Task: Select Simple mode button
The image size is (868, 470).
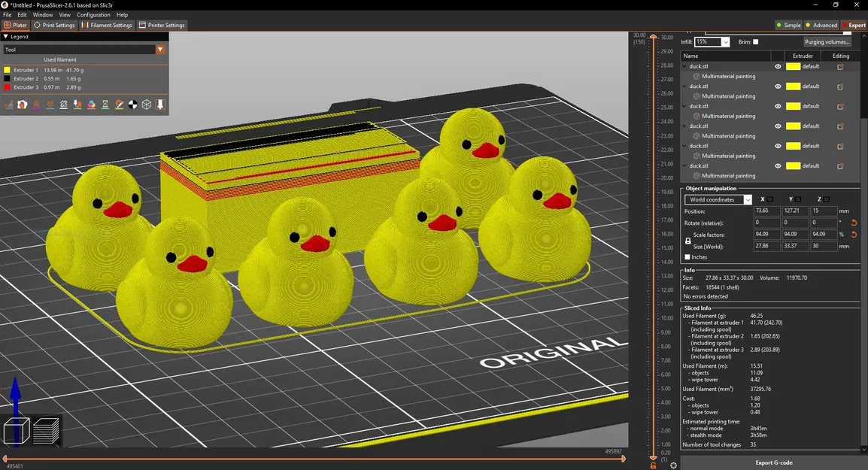Action: [789, 25]
